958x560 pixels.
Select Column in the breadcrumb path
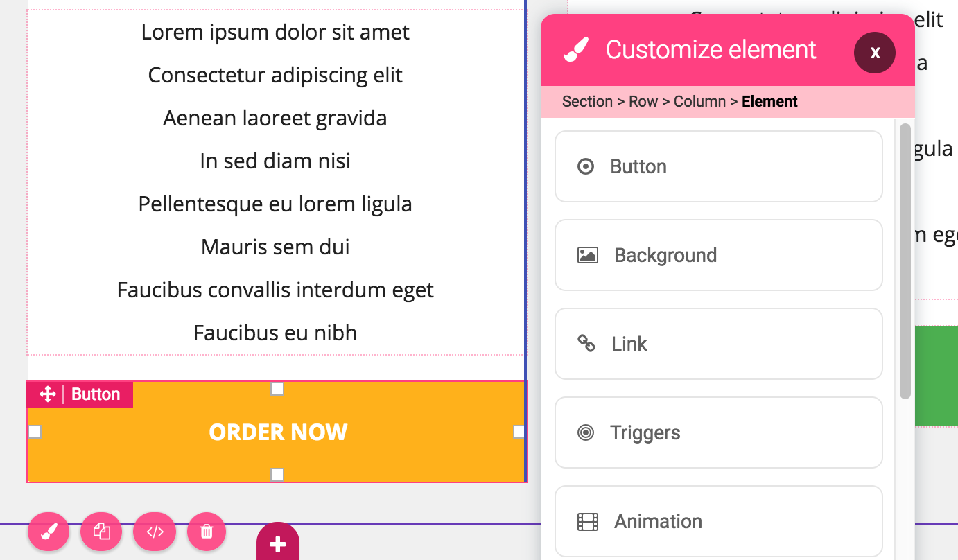coord(699,101)
